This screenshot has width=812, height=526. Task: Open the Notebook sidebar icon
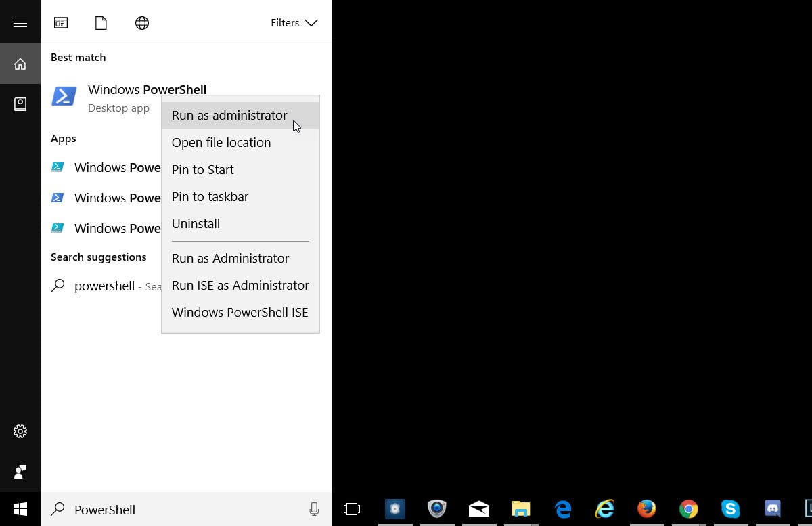[20, 104]
